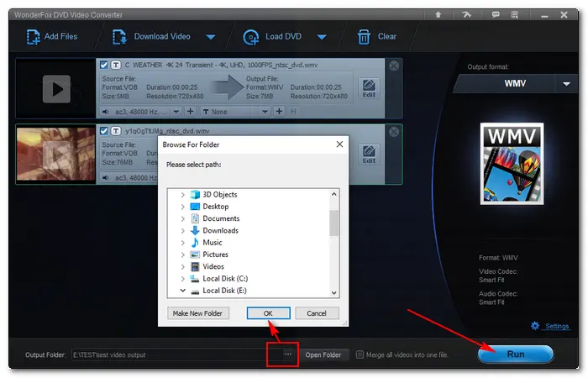Collapse the Local Disk (E:) node
Image resolution: width=588 pixels, height=378 pixels.
click(x=182, y=291)
